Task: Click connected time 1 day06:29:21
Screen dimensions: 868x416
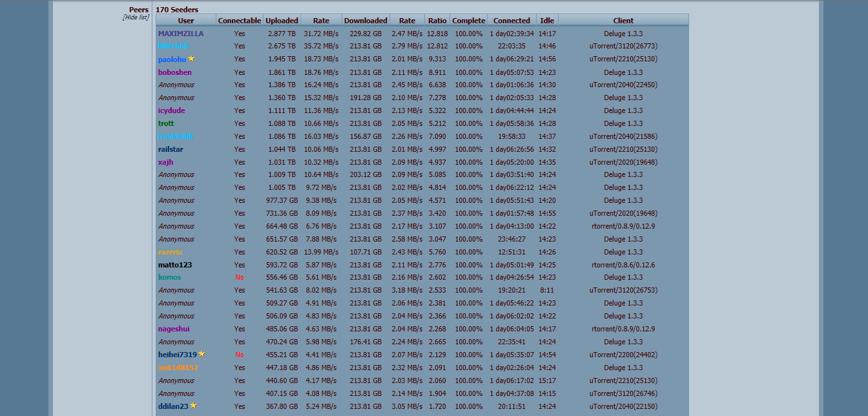Action: [512, 59]
